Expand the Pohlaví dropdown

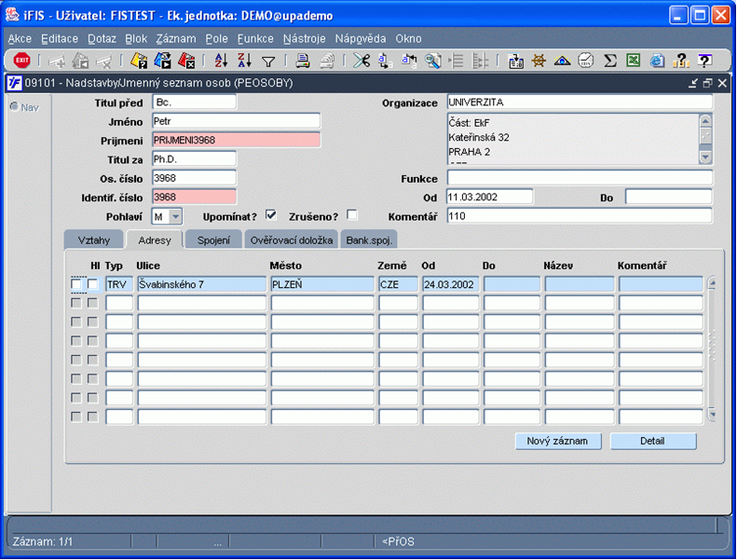pos(175,216)
